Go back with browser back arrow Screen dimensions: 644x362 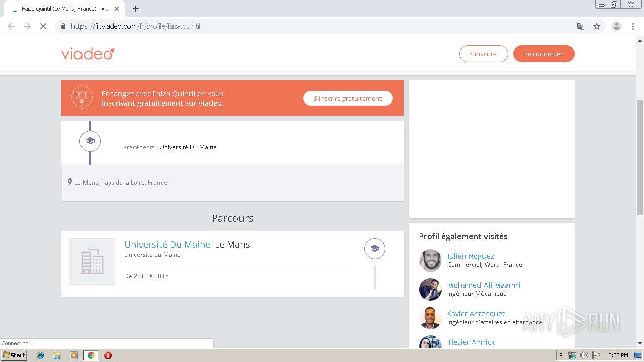pyautogui.click(x=11, y=26)
